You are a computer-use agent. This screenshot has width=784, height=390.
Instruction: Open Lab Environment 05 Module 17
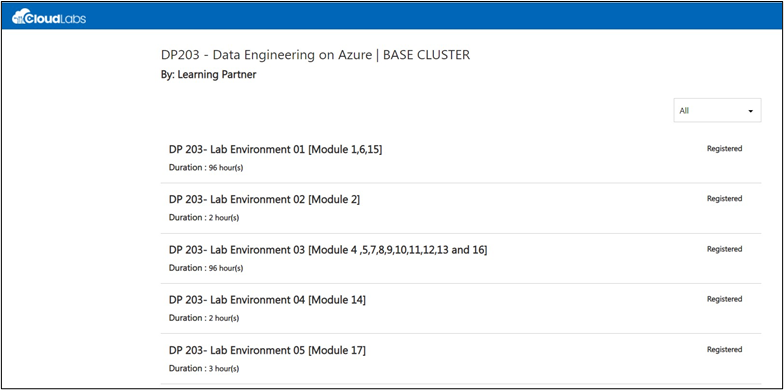click(267, 350)
